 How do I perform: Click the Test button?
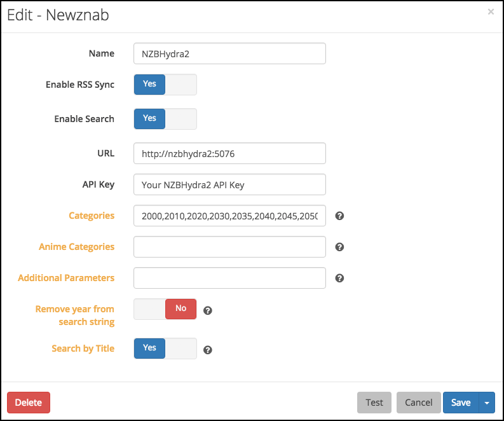pos(374,403)
